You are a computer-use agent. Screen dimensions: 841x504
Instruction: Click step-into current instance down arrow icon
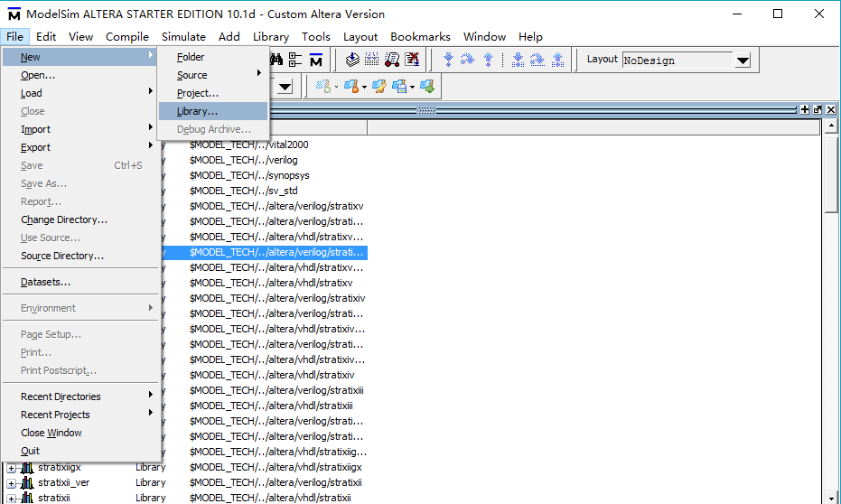[518, 60]
